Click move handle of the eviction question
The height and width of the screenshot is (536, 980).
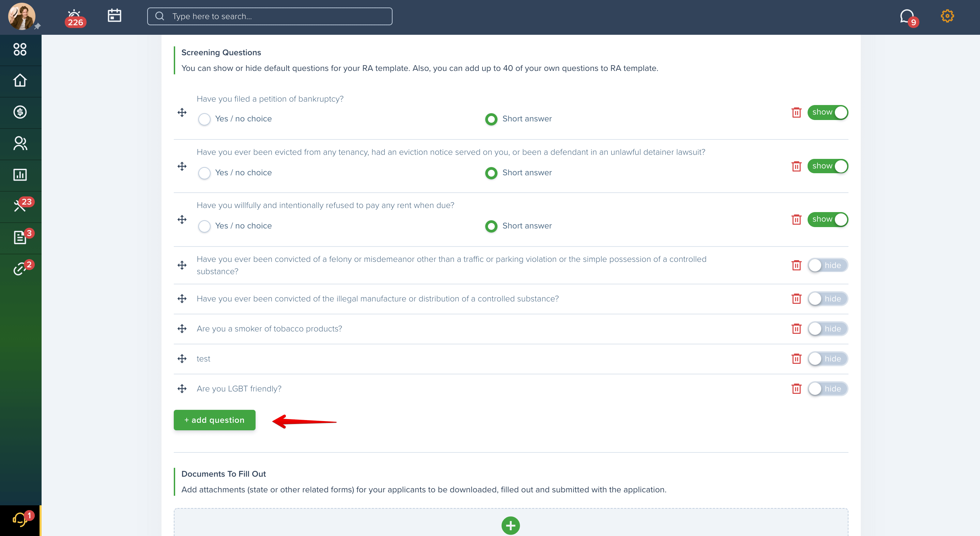point(182,166)
